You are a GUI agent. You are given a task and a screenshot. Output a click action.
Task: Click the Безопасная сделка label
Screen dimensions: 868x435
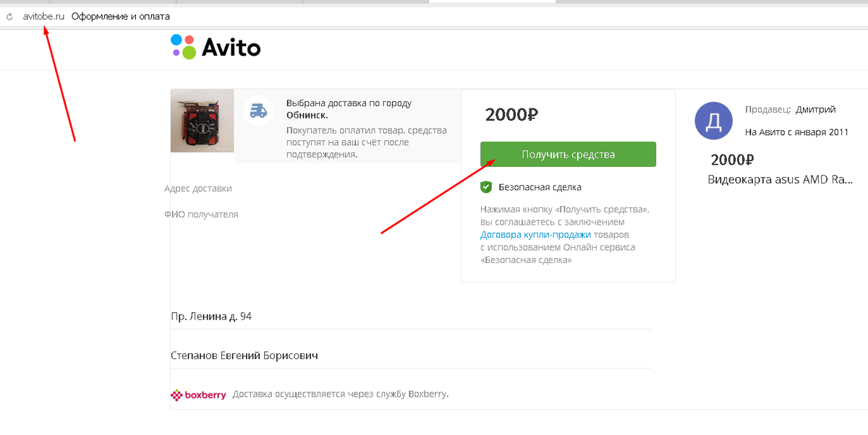(x=540, y=187)
